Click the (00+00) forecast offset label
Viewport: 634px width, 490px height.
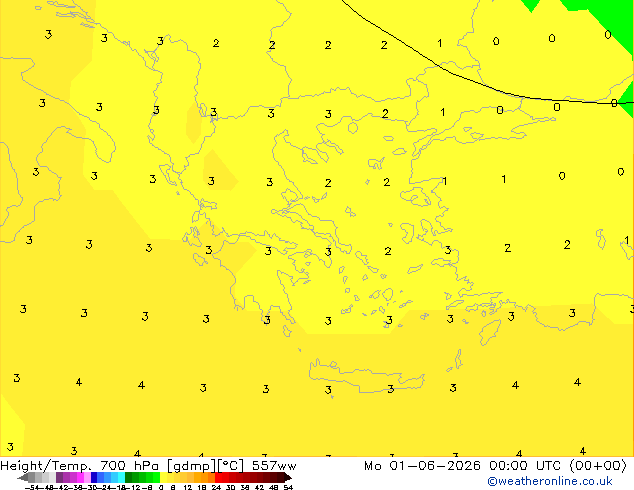tap(598, 466)
